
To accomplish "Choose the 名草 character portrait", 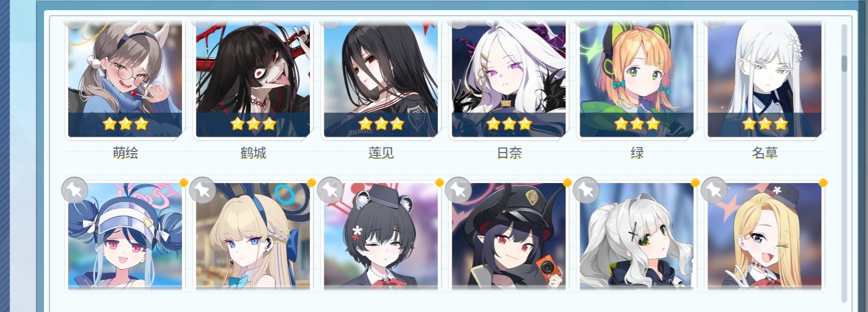I will [764, 79].
